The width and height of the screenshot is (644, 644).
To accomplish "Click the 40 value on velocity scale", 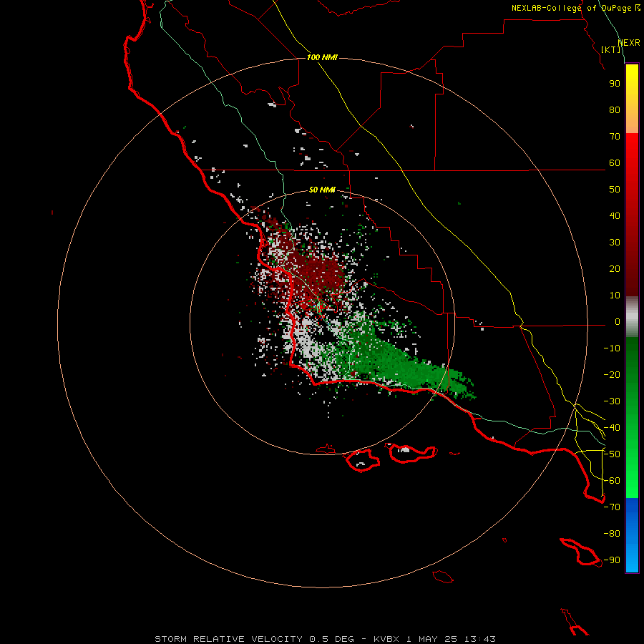I will [x=615, y=216].
